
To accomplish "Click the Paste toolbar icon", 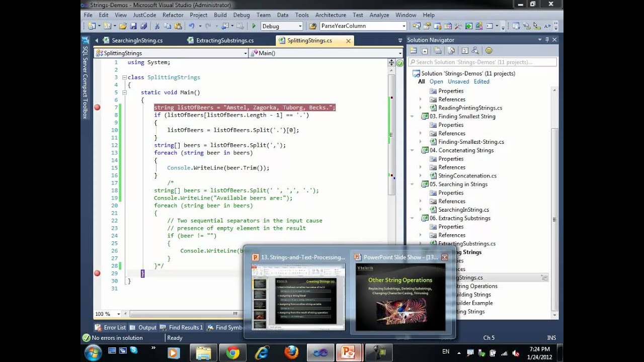I will (x=178, y=26).
